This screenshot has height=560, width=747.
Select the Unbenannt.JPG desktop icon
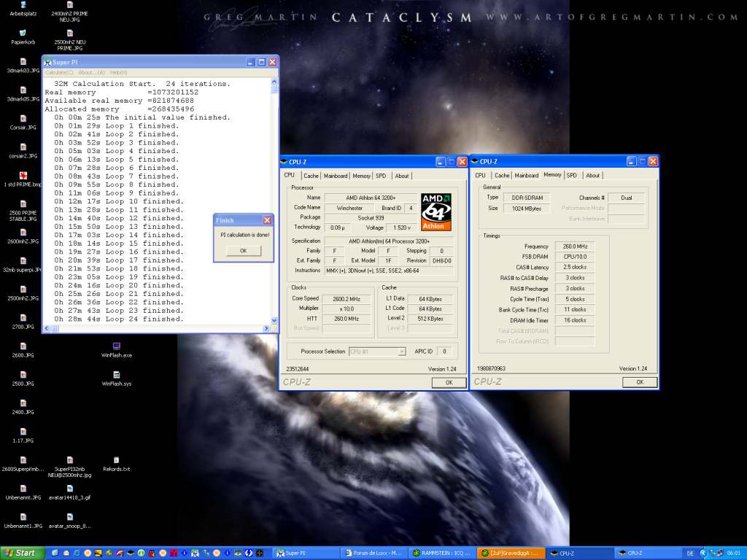(23, 493)
